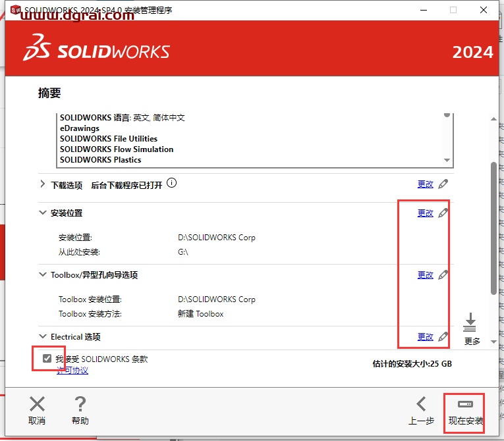Click the main summary vertical scrollbar thumb
The width and height of the screenshot is (504, 441).
(493, 228)
